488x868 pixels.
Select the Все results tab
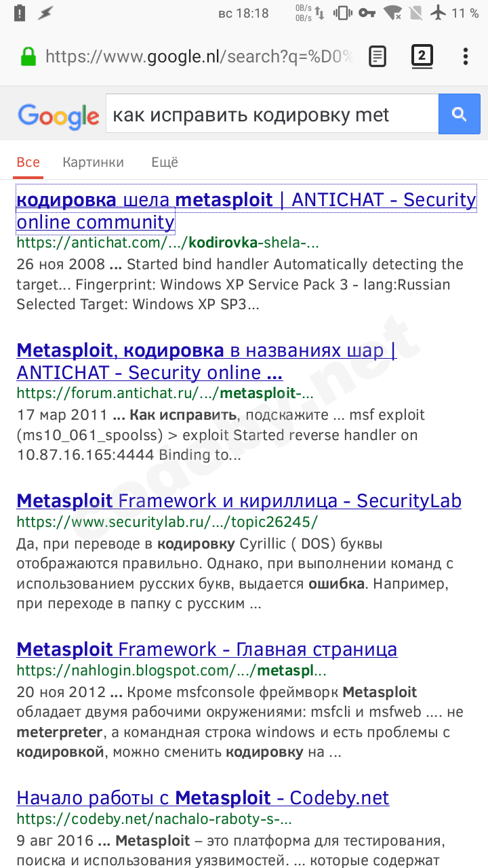coord(28,162)
